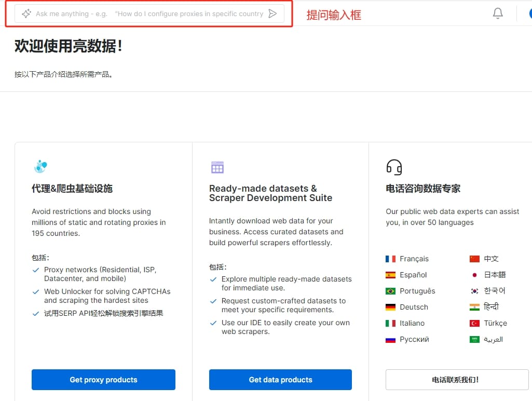Click the العربية language label

click(x=493, y=339)
